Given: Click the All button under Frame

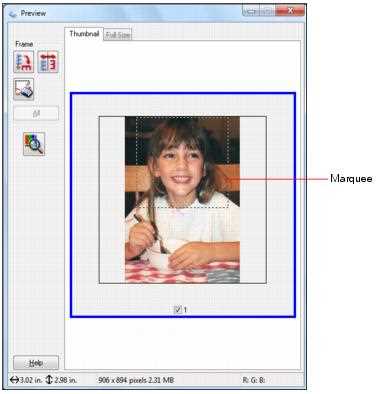Looking at the screenshot, I should (x=36, y=113).
